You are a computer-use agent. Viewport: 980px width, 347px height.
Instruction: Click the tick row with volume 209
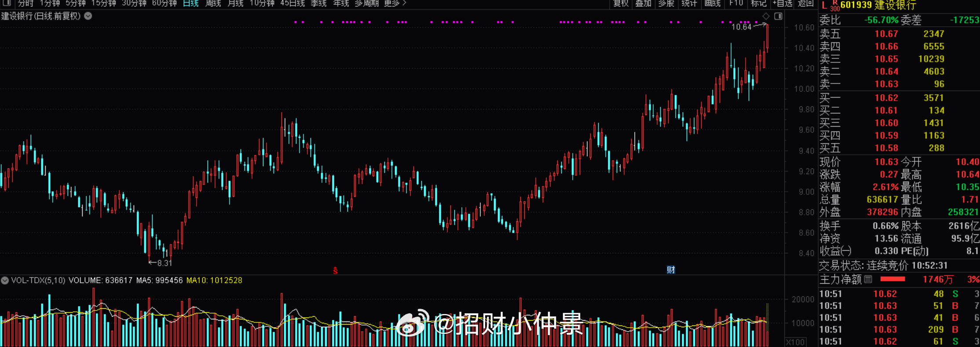[899, 329]
